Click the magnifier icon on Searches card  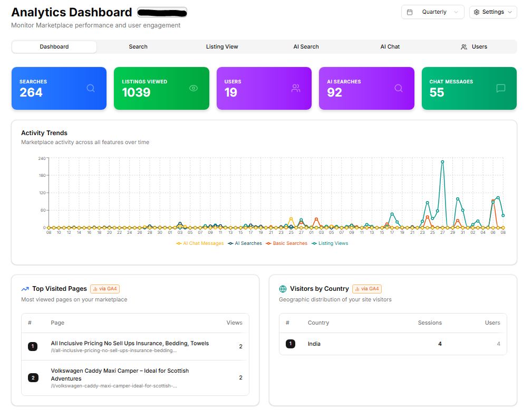[x=91, y=88]
